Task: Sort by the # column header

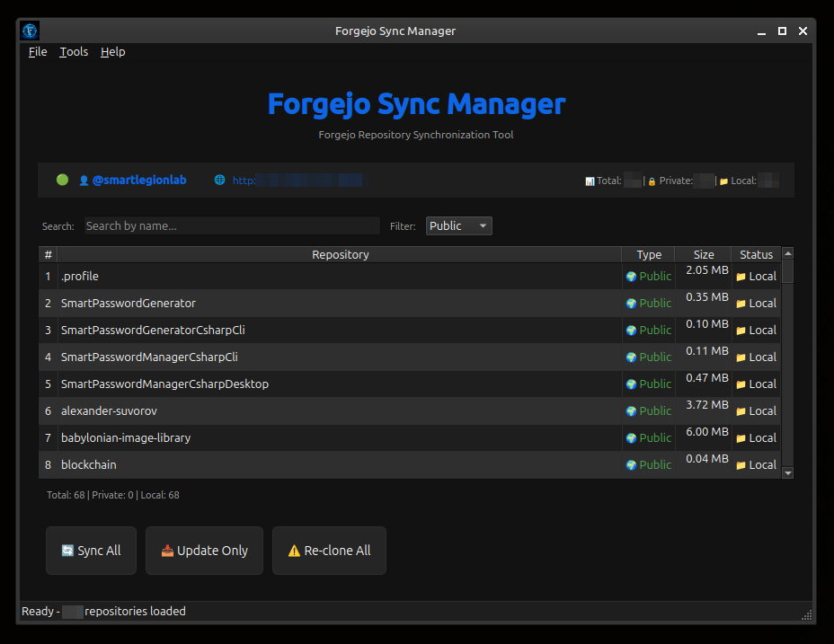Action: [x=48, y=255]
